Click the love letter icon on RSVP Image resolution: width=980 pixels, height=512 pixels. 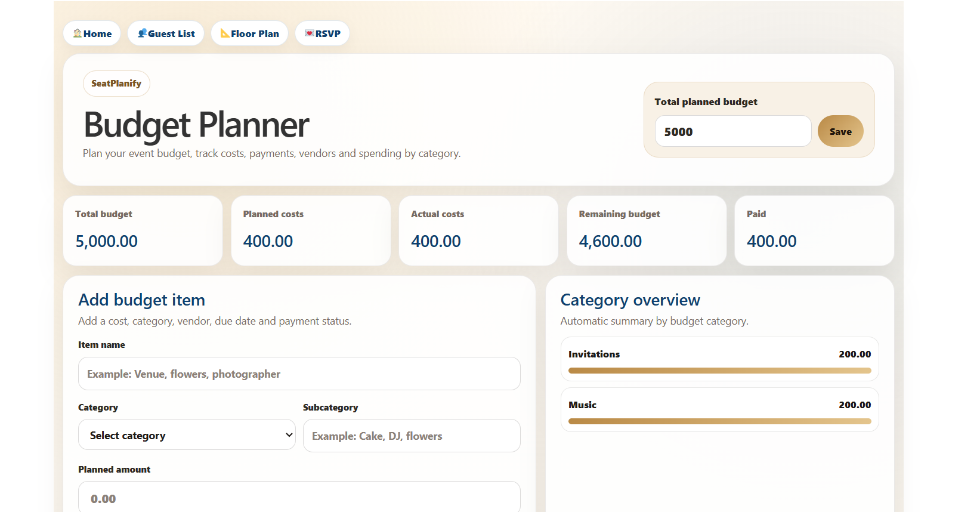coord(309,33)
